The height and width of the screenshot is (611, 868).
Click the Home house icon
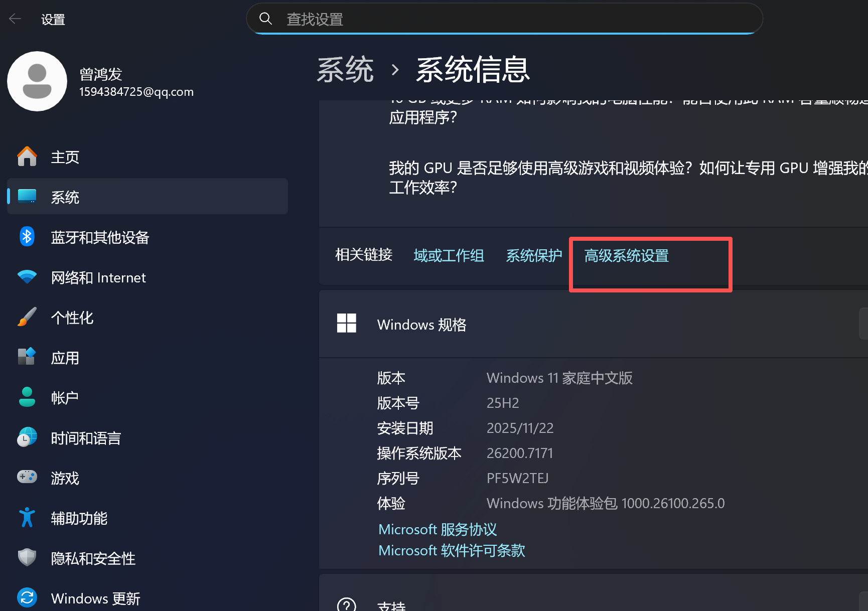click(x=27, y=157)
